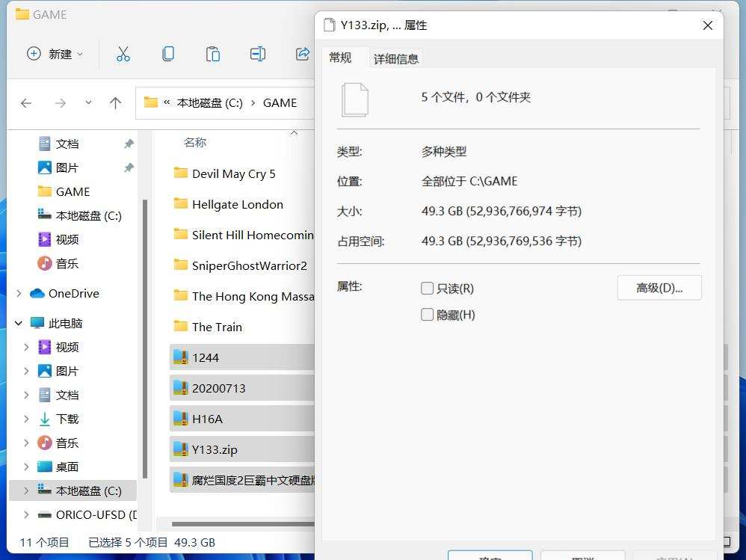Switch to the 详细信息 tab in properties

(x=395, y=58)
